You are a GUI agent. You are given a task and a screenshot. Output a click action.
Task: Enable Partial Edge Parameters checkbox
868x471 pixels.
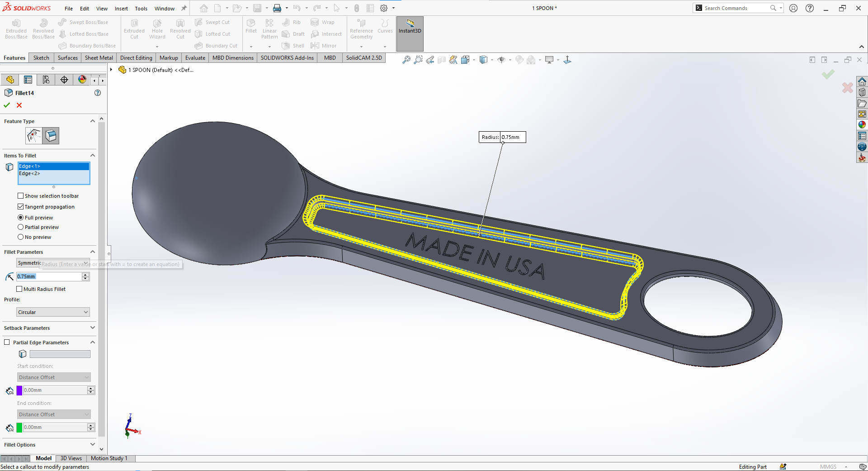click(7, 343)
